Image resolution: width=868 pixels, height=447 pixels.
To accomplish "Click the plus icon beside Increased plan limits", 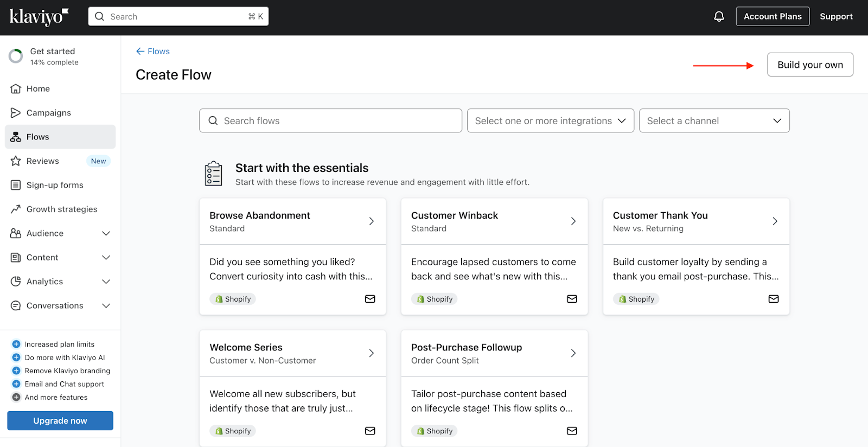I will pyautogui.click(x=16, y=344).
